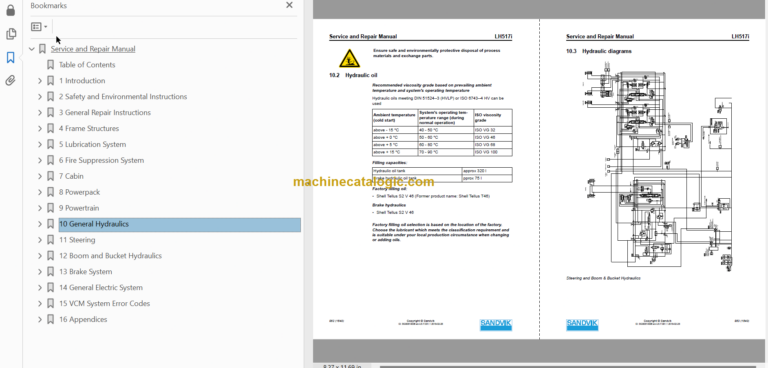Viewport: 768px width, 368px height.
Task: Click ISO VG 32 table cell
Action: (493, 130)
